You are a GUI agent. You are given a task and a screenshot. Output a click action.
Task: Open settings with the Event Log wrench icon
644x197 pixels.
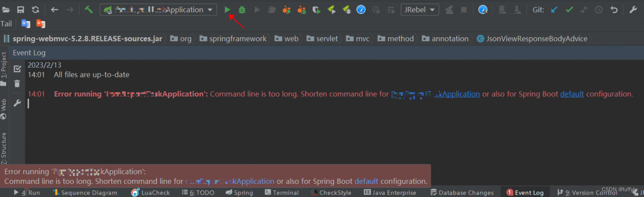point(17,103)
